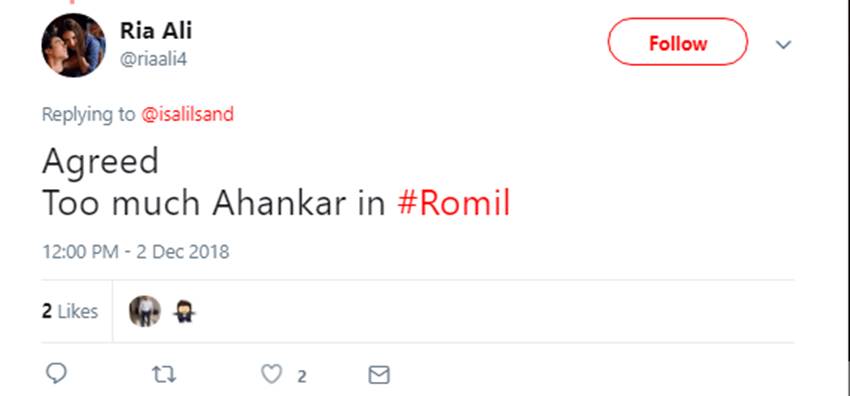Show the 2 Likes list
Image resolution: width=850 pixels, height=396 pixels.
click(70, 311)
